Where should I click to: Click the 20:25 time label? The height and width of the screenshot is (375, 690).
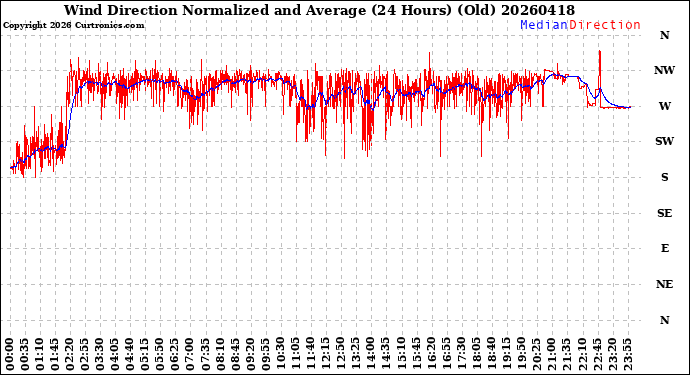[536, 354]
